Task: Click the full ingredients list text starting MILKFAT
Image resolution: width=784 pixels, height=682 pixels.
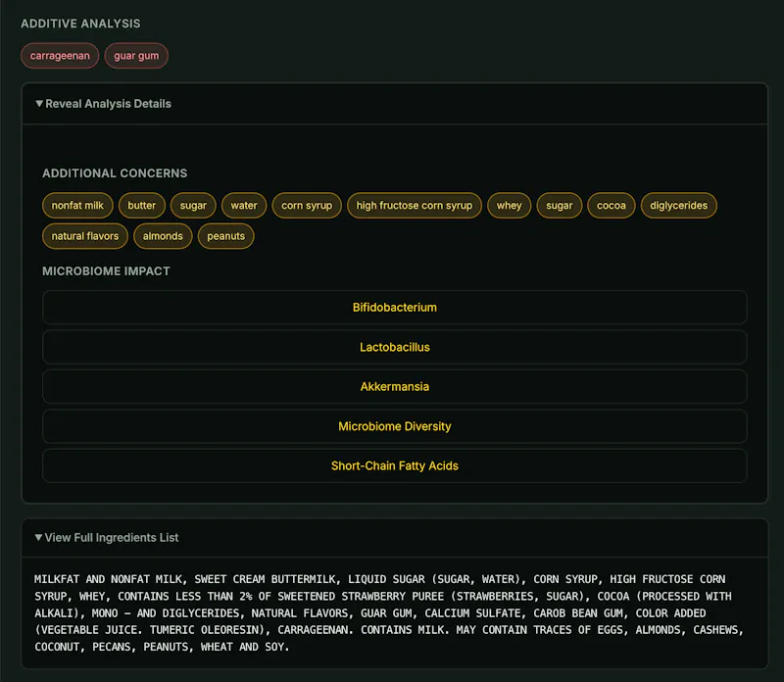Action: click(x=389, y=613)
